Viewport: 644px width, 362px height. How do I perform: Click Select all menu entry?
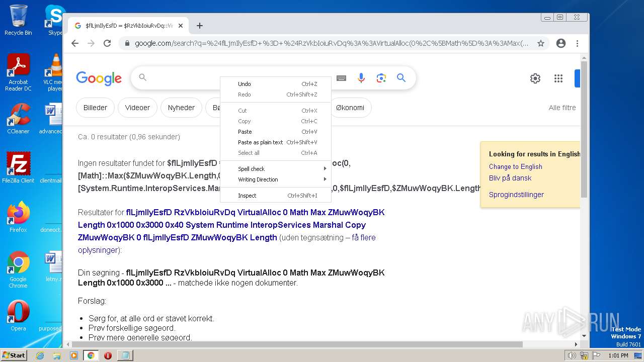tap(276, 153)
